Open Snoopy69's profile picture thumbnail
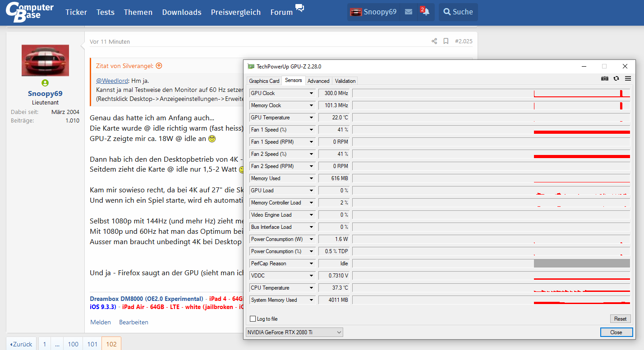Viewport: 644px width, 350px height. pos(45,60)
